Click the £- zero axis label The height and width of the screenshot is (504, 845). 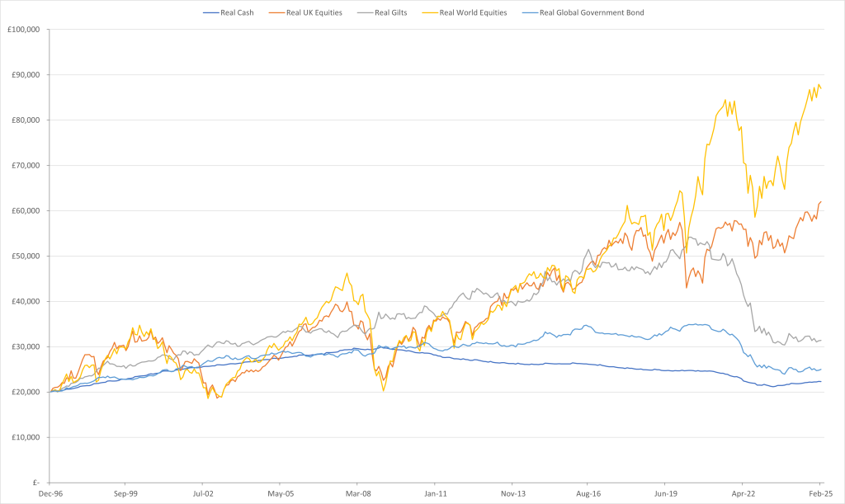[x=36, y=483]
